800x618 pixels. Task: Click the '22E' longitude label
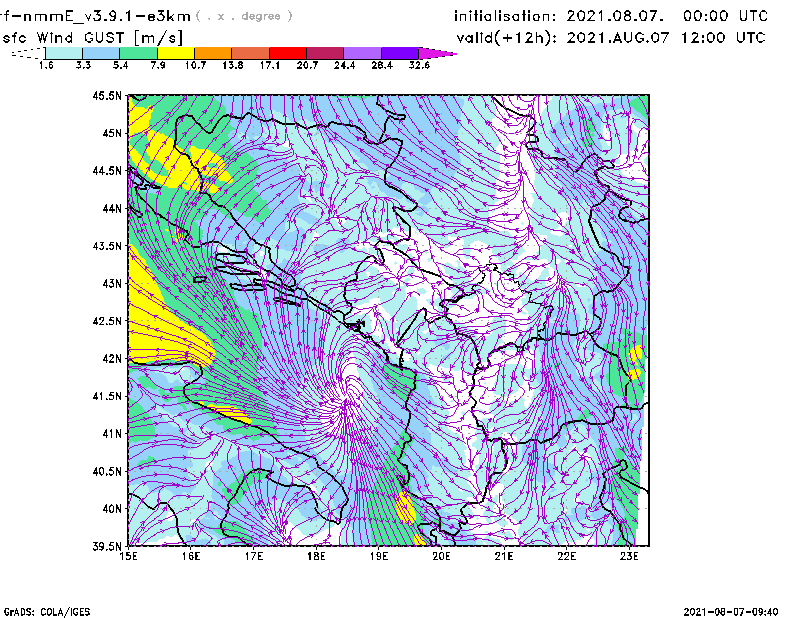566,556
